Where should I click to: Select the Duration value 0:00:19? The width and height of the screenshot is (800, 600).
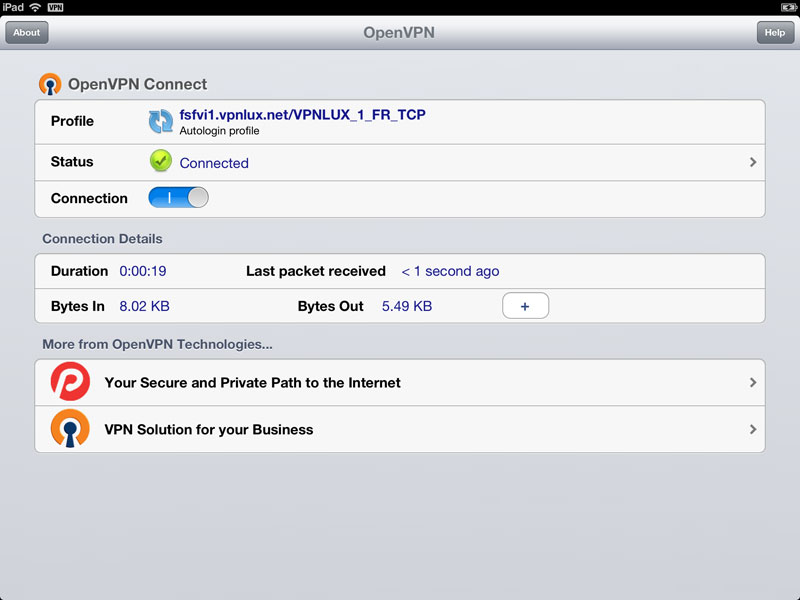pyautogui.click(x=143, y=271)
